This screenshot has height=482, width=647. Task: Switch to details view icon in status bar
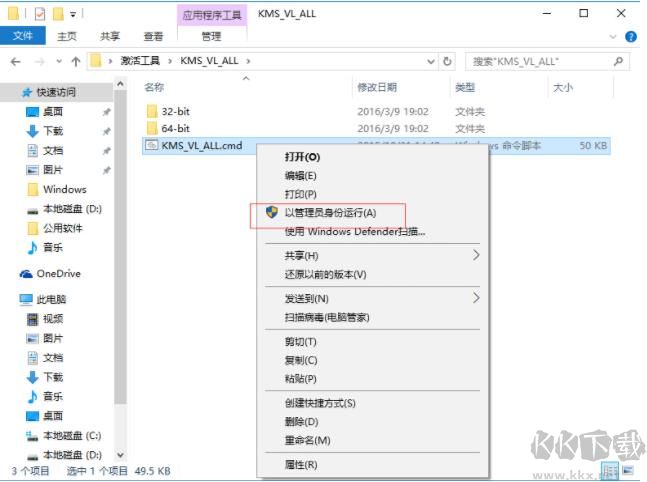[x=610, y=470]
